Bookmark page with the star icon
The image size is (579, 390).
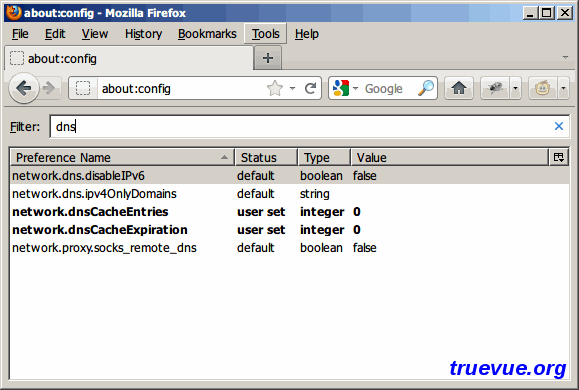tap(275, 88)
